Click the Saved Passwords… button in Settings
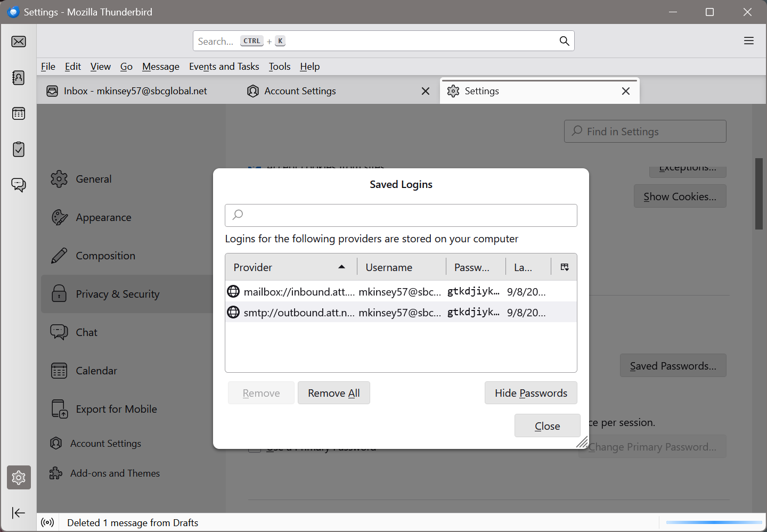The height and width of the screenshot is (532, 767). [673, 366]
